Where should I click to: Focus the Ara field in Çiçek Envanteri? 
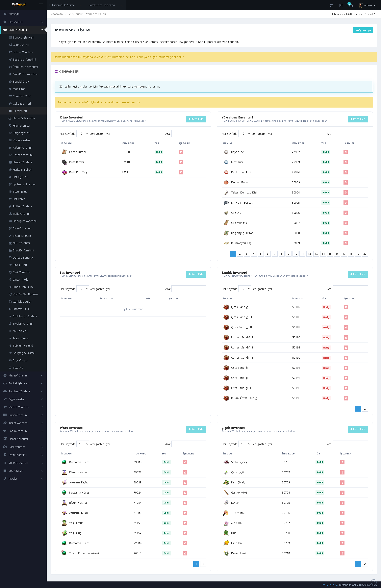pos(350,444)
